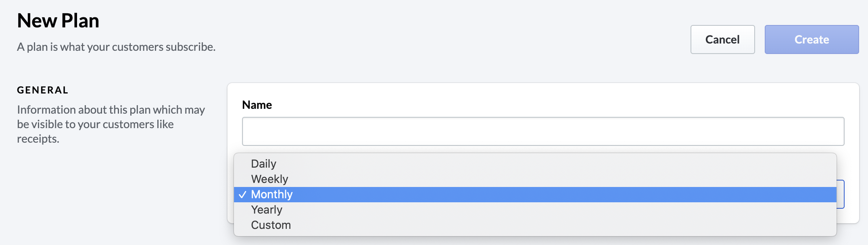The height and width of the screenshot is (245, 868).
Task: Click the blank card area right of Name label
Action: point(524,104)
